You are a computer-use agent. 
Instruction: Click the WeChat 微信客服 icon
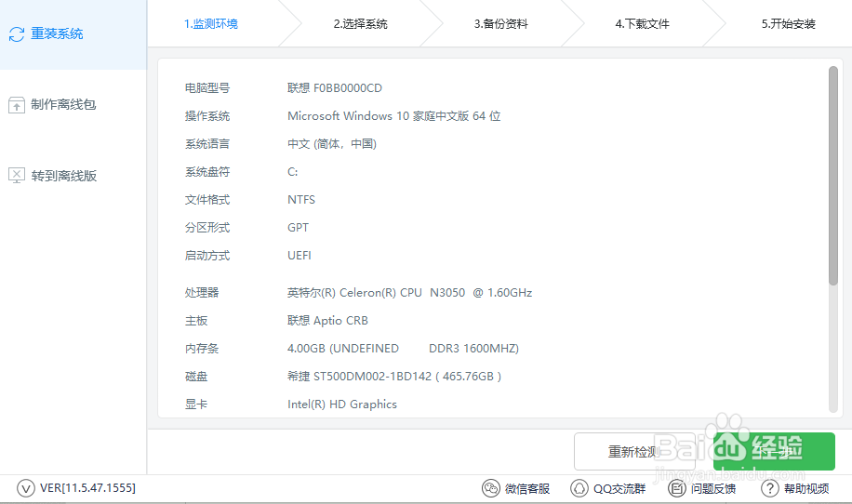click(491, 488)
